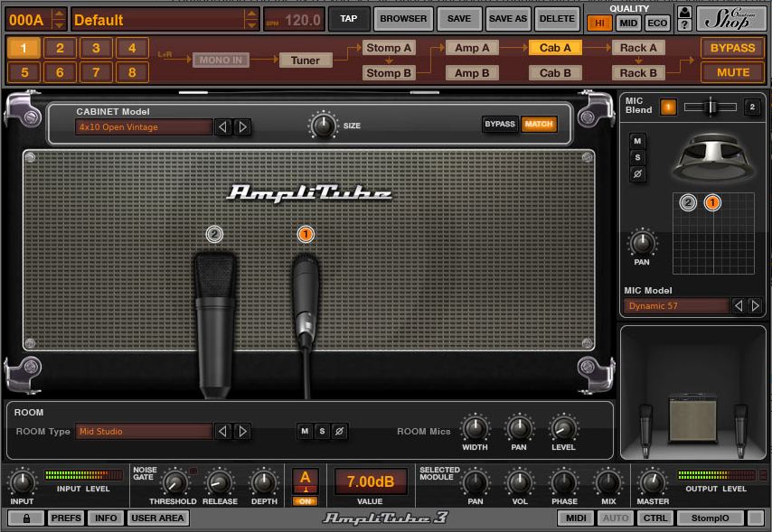Select microphone marker 1 on the cabinet grille

[x=306, y=234]
